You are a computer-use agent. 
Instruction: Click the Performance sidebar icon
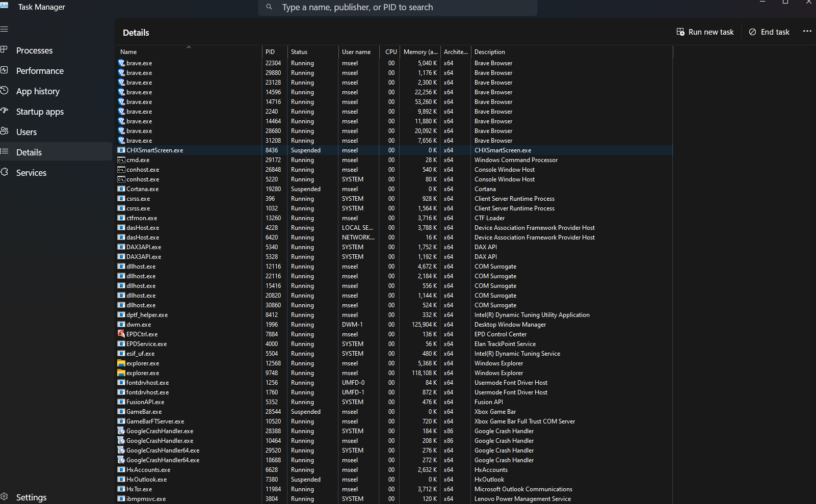[x=4, y=70]
